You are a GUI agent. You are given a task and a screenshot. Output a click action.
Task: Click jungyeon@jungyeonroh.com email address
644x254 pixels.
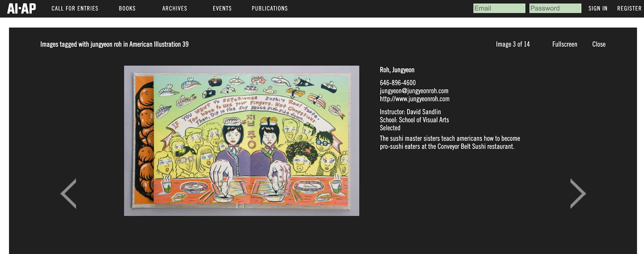pyautogui.click(x=414, y=91)
